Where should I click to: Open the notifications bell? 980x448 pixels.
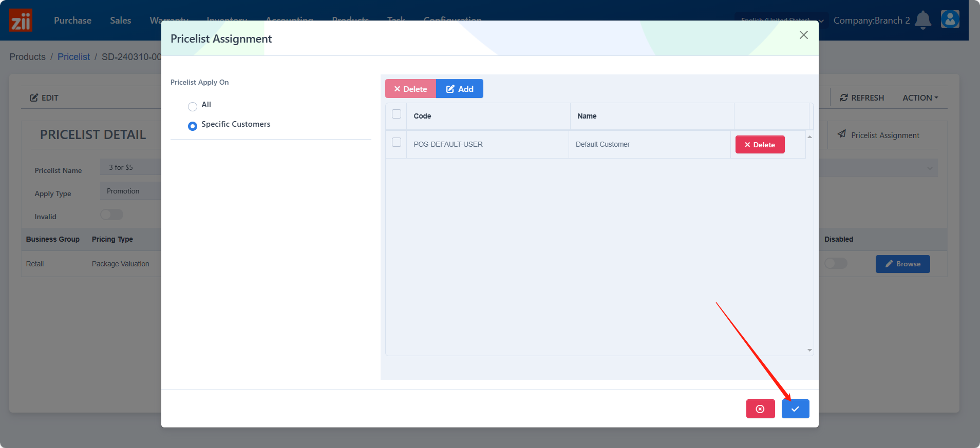coord(923,20)
